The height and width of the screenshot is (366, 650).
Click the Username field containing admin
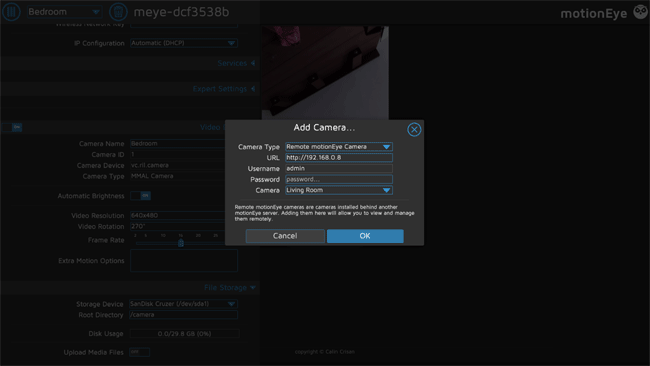[339, 168]
